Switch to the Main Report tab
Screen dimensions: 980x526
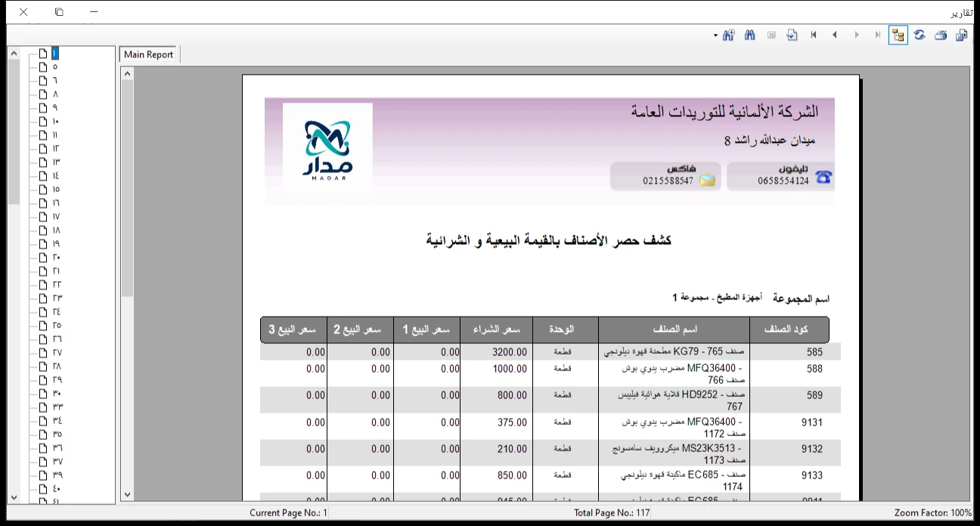point(149,54)
